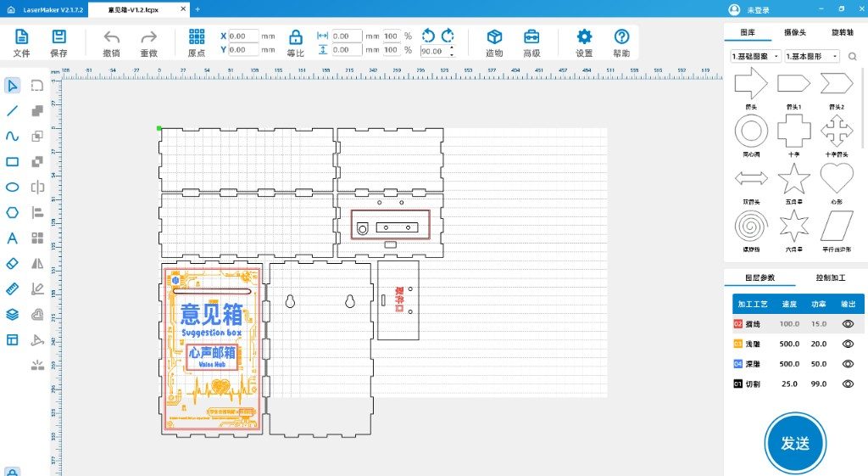
Task: Toggle visibility of 深雕 layer
Action: pyautogui.click(x=848, y=363)
